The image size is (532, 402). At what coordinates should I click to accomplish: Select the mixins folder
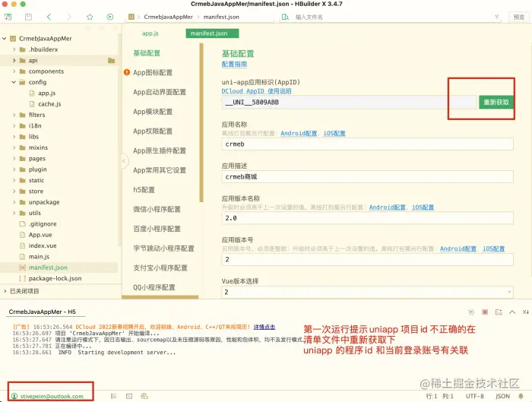pos(38,147)
